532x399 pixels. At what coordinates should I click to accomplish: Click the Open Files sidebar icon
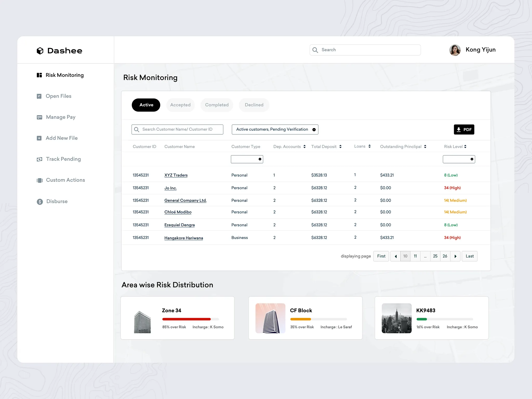pos(39,96)
